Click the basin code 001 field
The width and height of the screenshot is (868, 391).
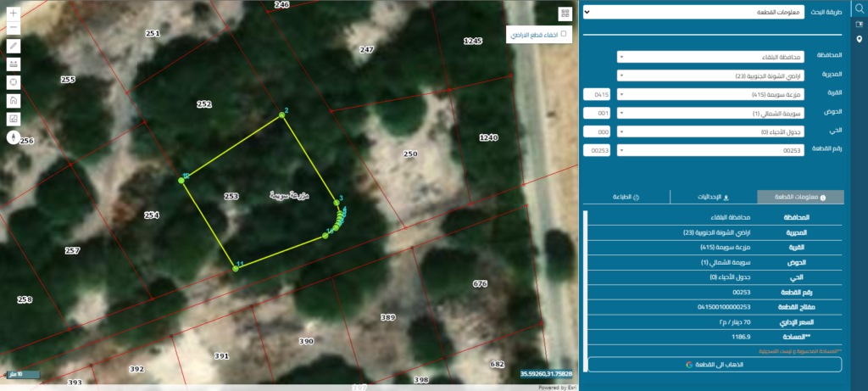coord(597,113)
